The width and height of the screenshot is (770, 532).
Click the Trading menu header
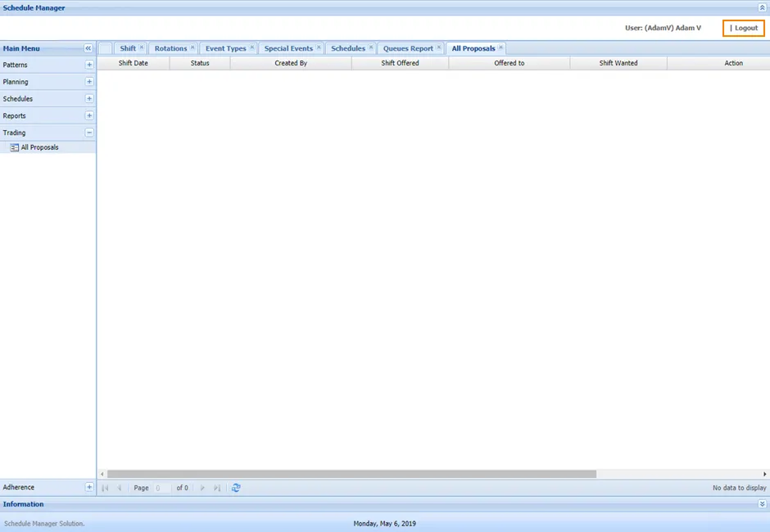coord(48,133)
